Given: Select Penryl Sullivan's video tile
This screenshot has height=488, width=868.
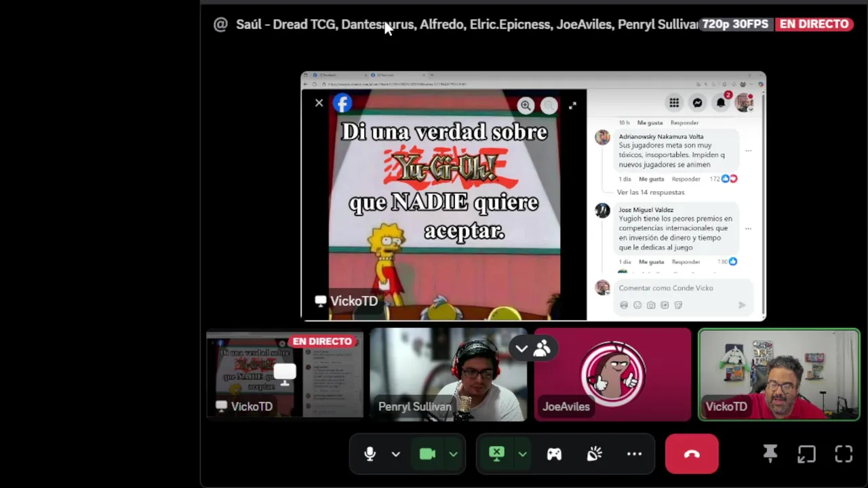Looking at the screenshot, I should [448, 375].
